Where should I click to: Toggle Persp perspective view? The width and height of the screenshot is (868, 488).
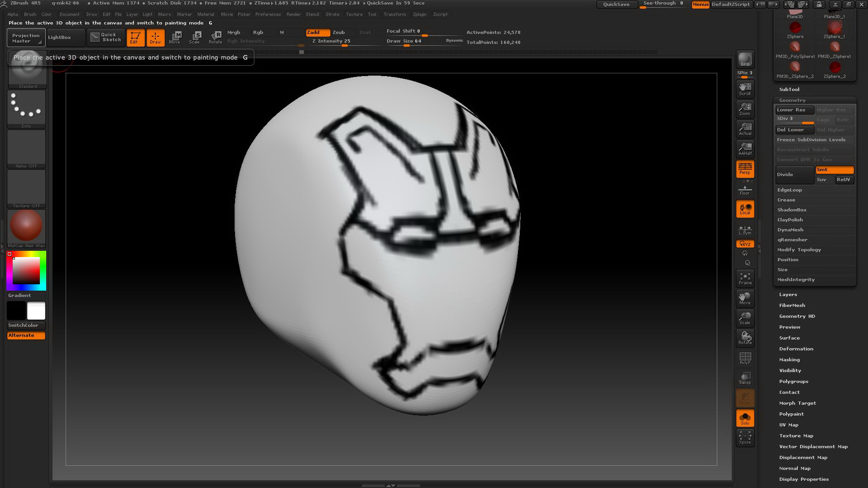pyautogui.click(x=745, y=168)
